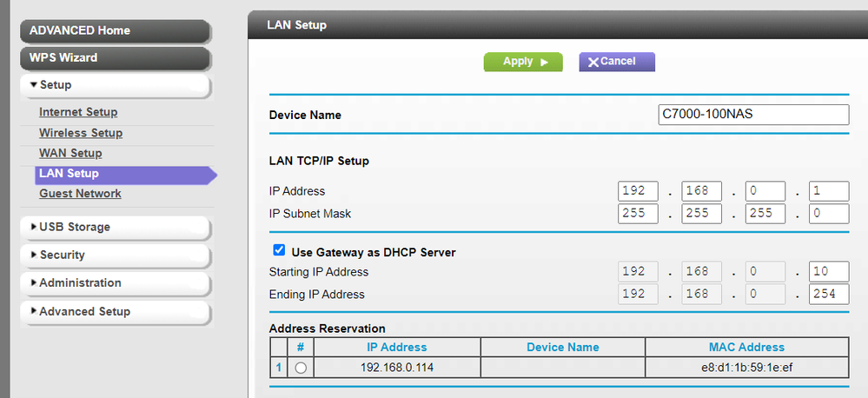
Task: Click the Cancel button
Action: point(616,62)
